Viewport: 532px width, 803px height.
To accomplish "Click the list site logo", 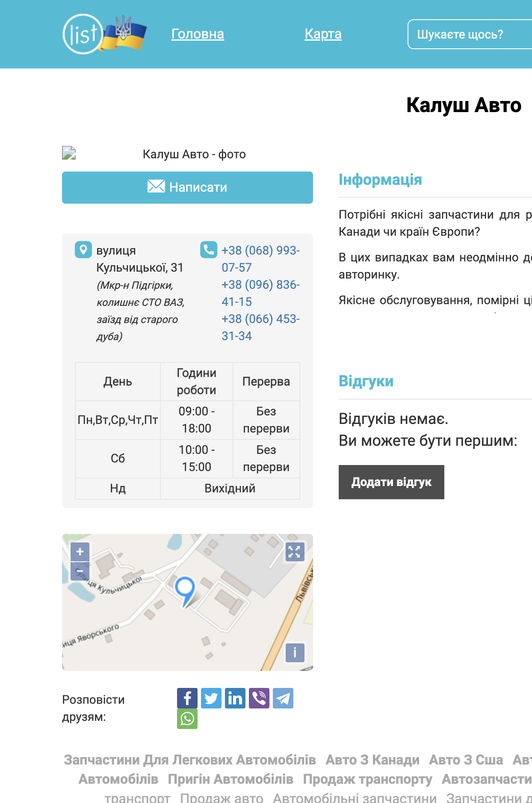I will click(104, 34).
